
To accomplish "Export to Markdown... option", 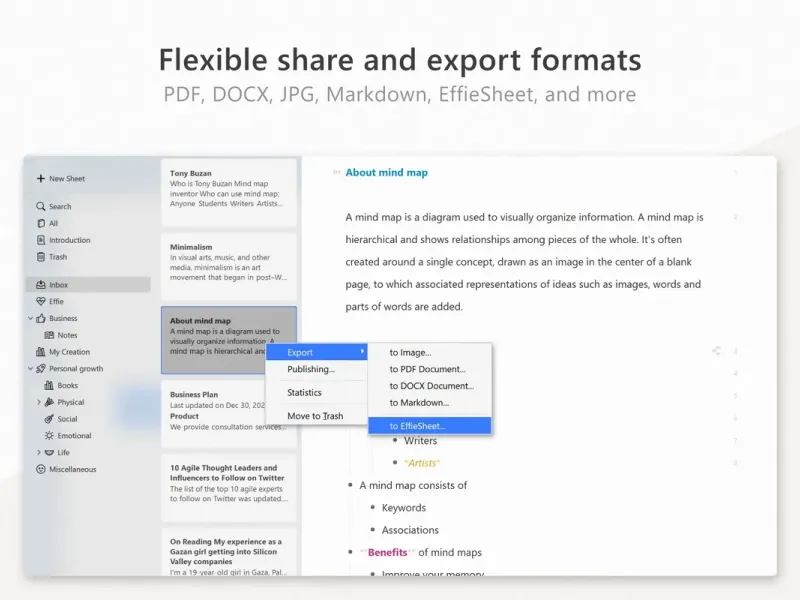I will [430, 403].
